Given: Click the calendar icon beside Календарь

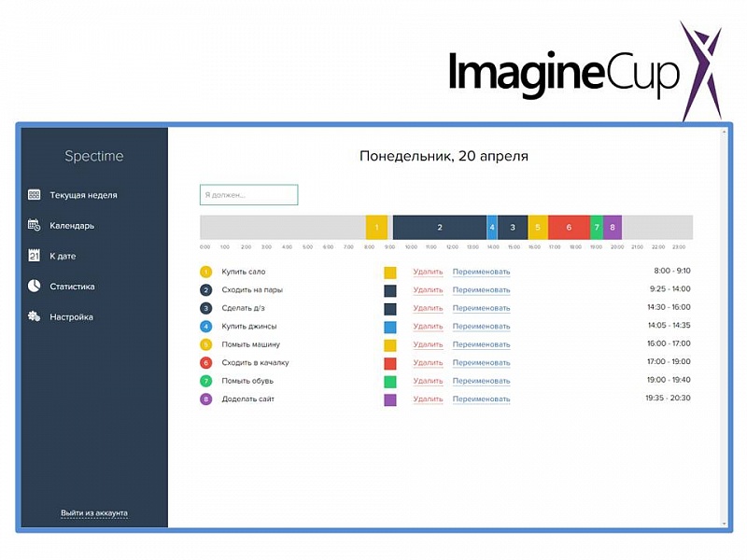Looking at the screenshot, I should coord(35,225).
